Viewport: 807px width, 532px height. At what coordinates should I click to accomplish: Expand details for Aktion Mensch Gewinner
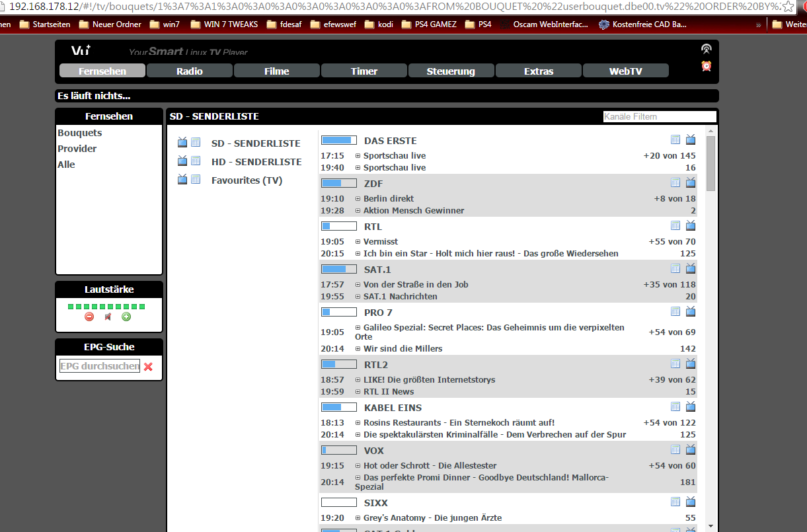358,210
